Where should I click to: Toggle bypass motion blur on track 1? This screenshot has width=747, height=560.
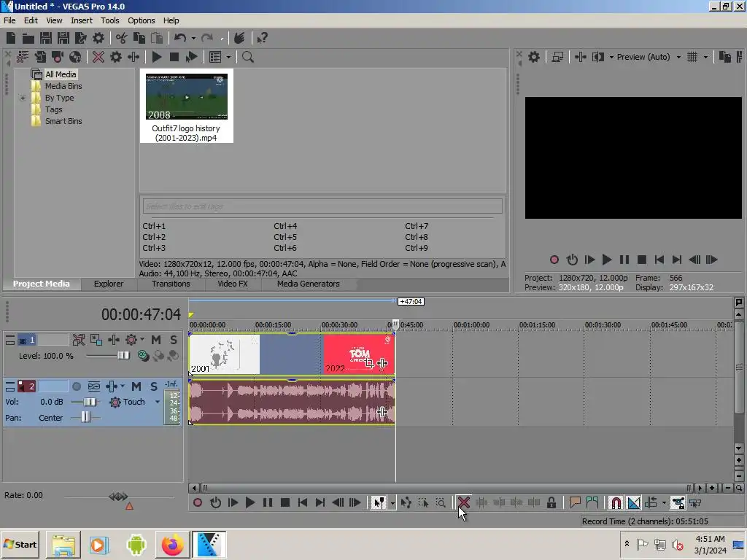click(x=79, y=340)
